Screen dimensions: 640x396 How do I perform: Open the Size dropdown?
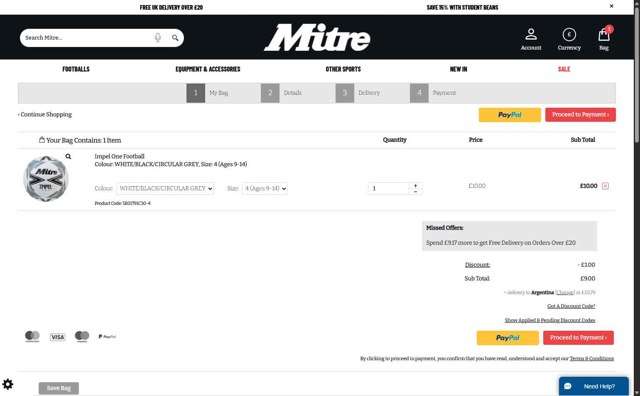pyautogui.click(x=265, y=188)
